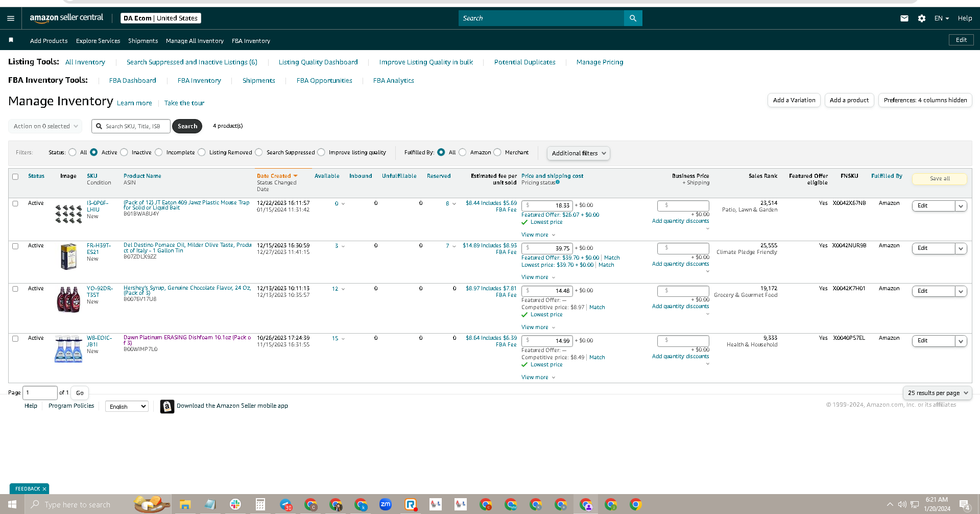980x514 pixels.
Task: Click the Take the tour link
Action: pos(184,103)
